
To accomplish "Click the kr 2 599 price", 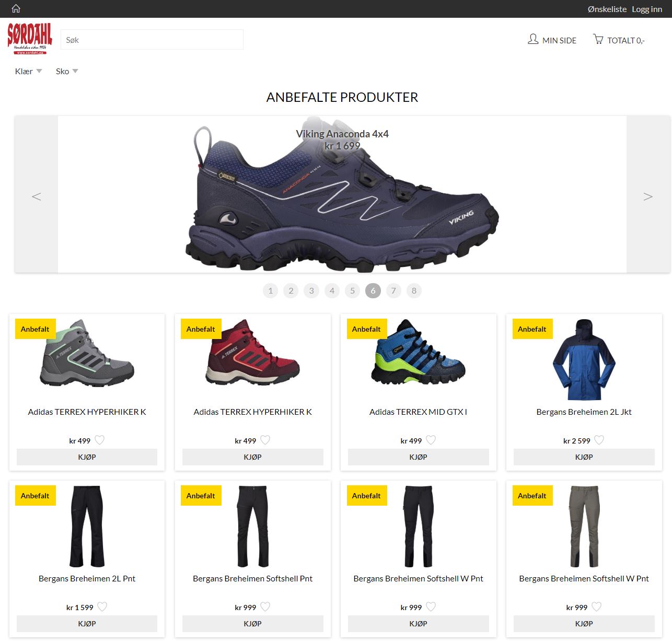I will coord(577,441).
